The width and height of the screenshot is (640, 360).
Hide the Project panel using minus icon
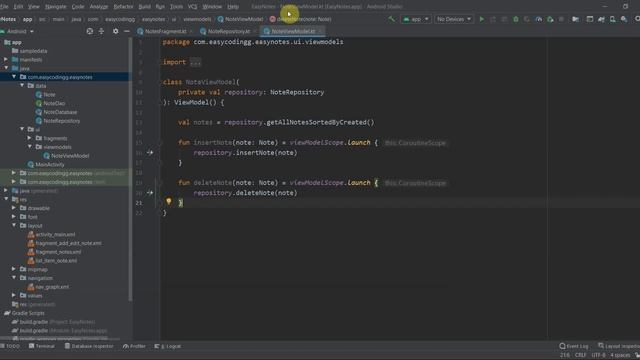127,31
